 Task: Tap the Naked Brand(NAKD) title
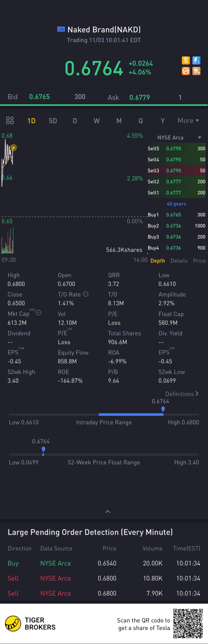(x=104, y=30)
